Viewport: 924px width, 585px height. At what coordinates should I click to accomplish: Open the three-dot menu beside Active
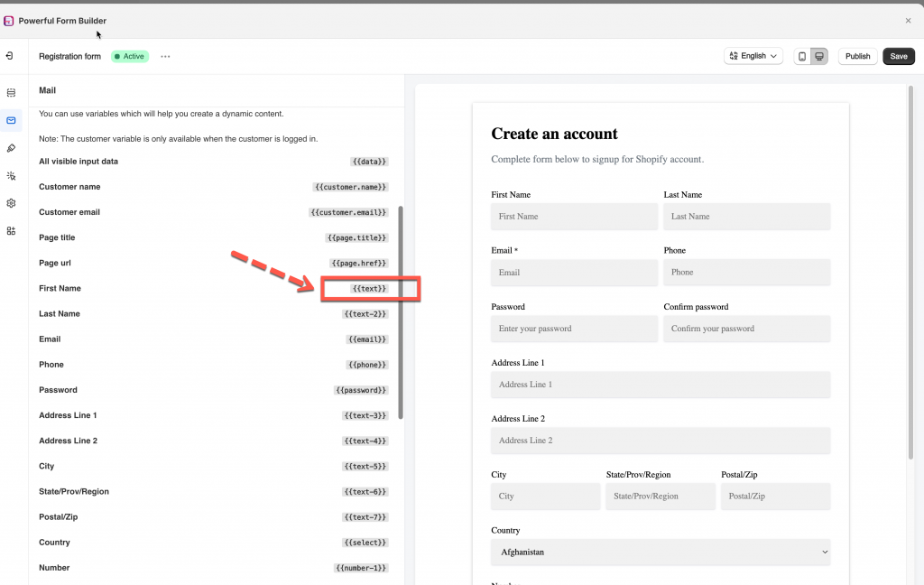pyautogui.click(x=165, y=56)
